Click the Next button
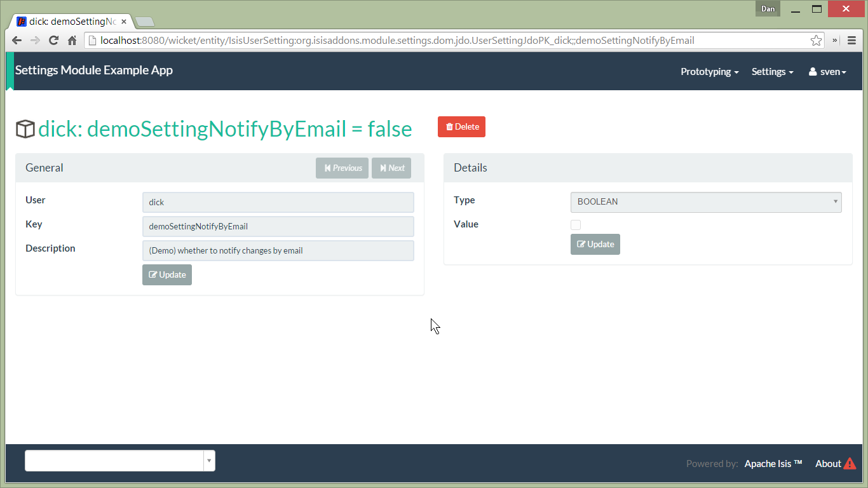 pyautogui.click(x=391, y=168)
